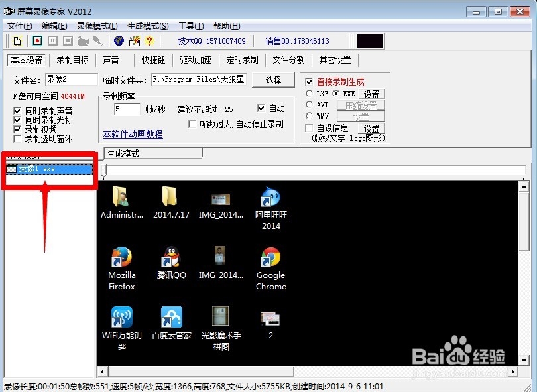Click the stop recording toolbar icon
This screenshot has height=392, width=537.
click(68, 41)
